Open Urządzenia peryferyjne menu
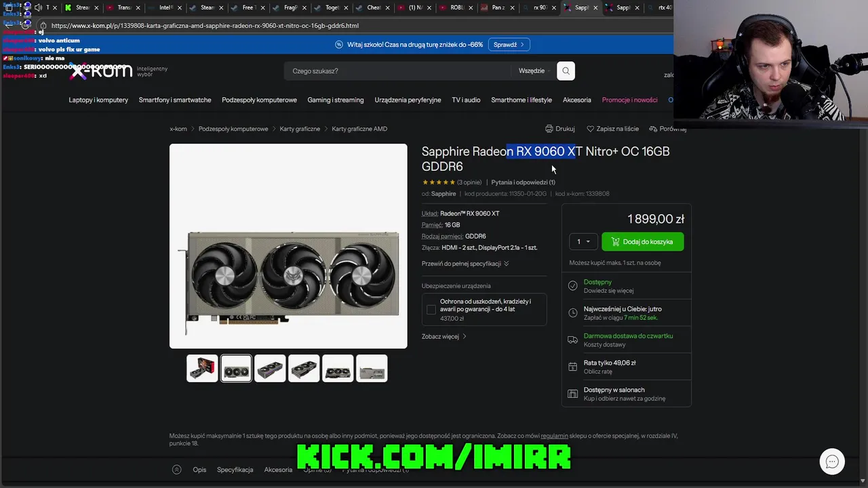The height and width of the screenshot is (488, 868). click(408, 100)
